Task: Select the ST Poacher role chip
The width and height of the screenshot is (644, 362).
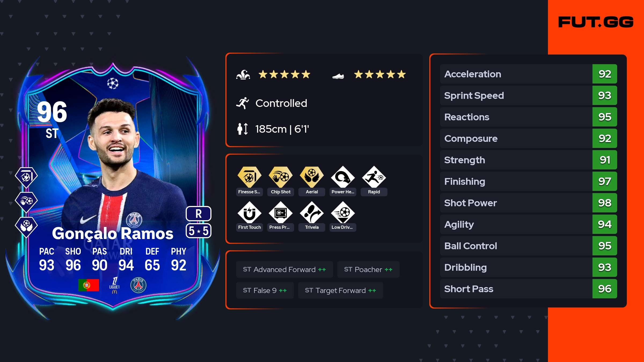Action: click(368, 269)
